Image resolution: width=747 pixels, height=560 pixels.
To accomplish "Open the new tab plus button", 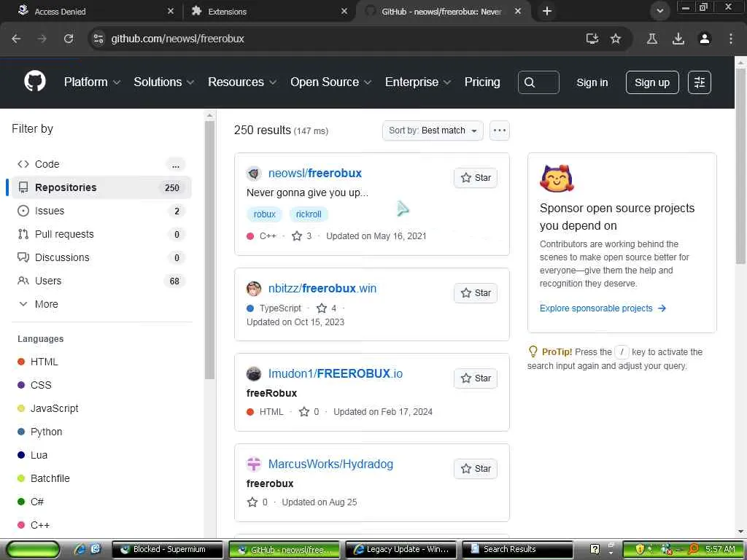I will 547,11.
